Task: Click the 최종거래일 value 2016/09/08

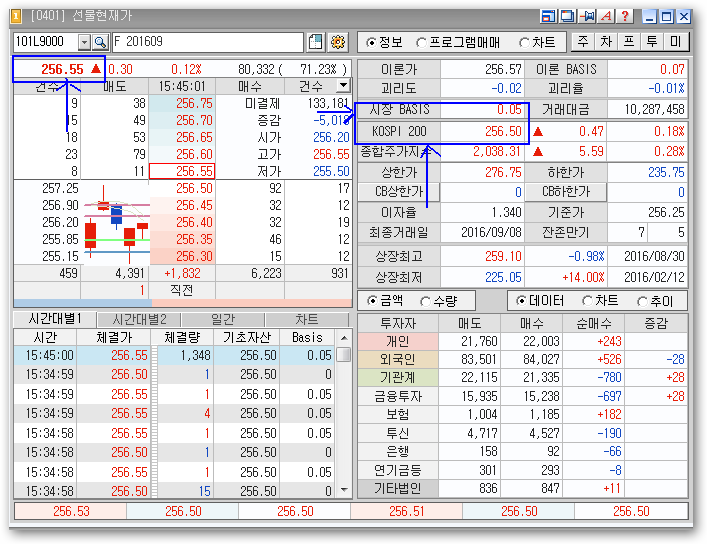Action: pyautogui.click(x=491, y=232)
